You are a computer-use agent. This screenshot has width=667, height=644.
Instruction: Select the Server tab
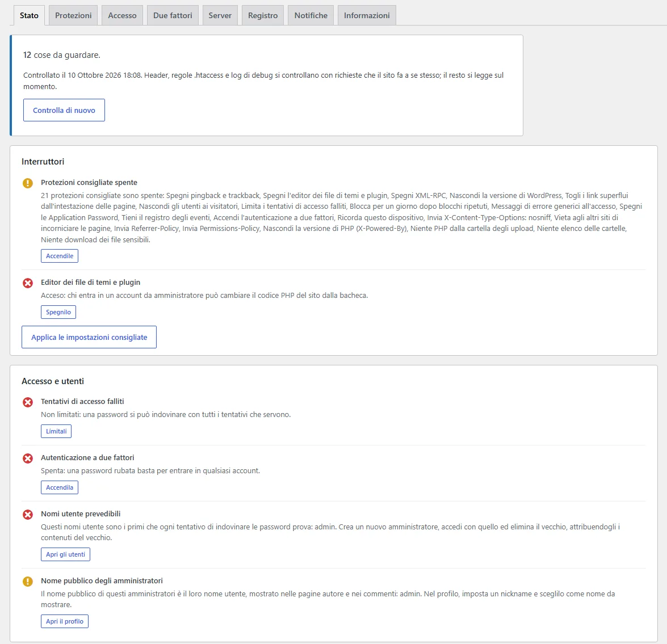pyautogui.click(x=220, y=15)
